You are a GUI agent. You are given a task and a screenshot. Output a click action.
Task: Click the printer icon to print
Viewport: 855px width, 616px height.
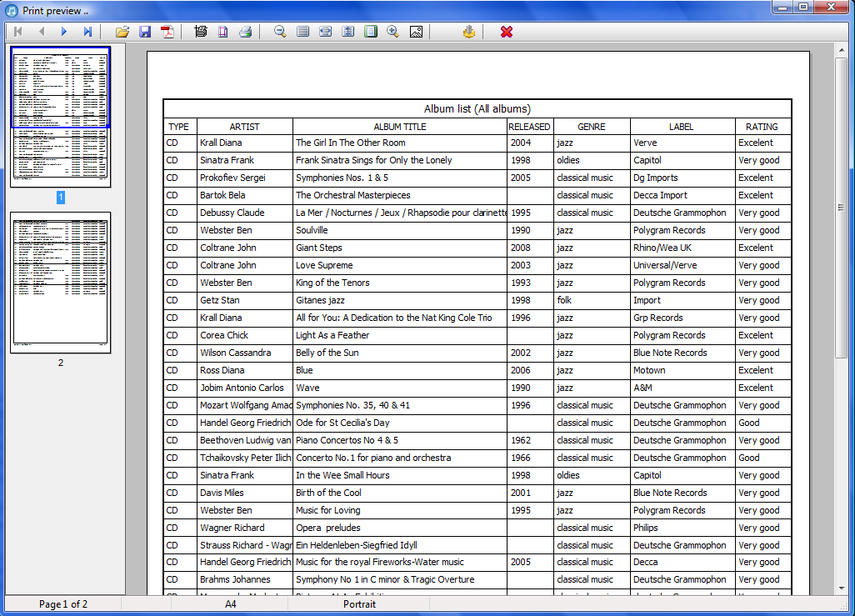(x=246, y=32)
